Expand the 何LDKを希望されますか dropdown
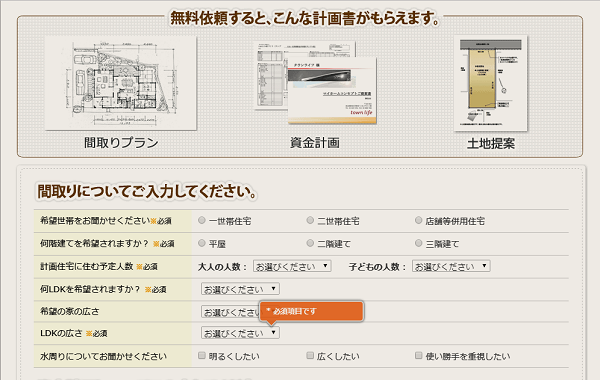 coord(240,289)
